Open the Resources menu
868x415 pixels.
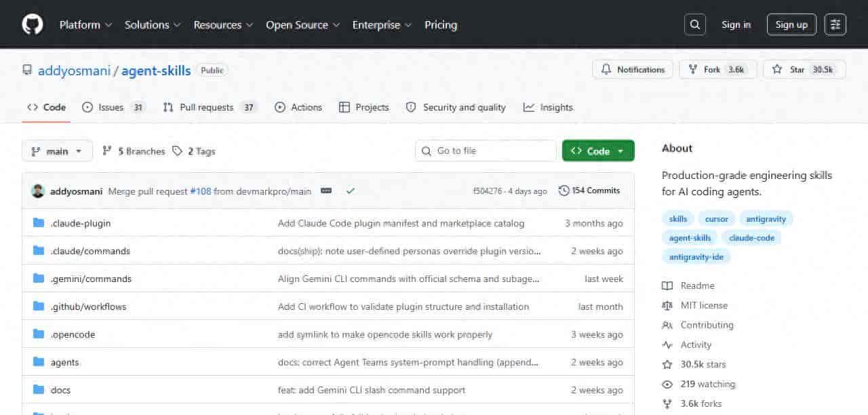click(x=223, y=24)
